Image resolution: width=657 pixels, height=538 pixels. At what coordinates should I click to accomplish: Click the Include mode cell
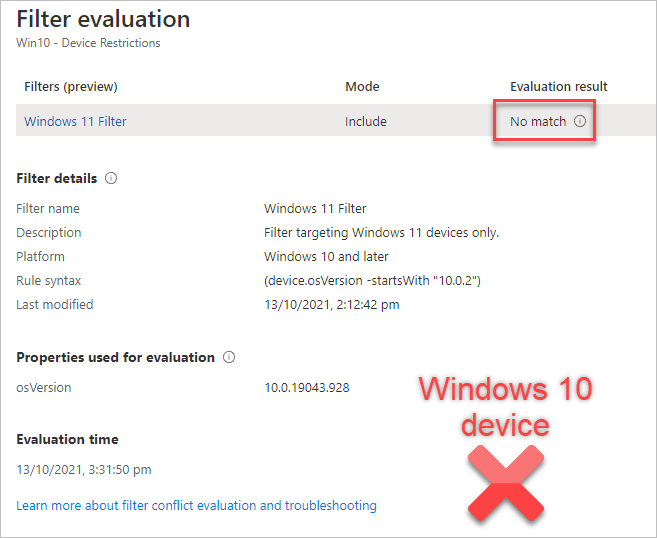[x=366, y=122]
